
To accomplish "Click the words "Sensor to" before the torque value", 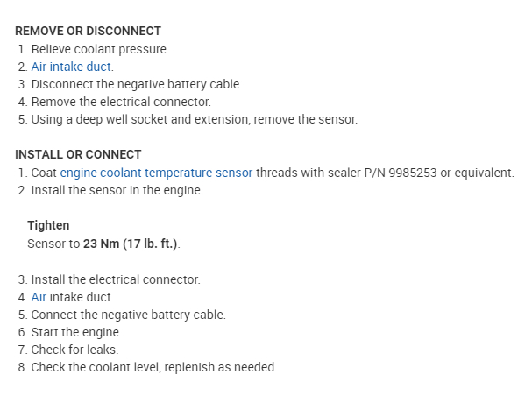I will [x=53, y=244].
